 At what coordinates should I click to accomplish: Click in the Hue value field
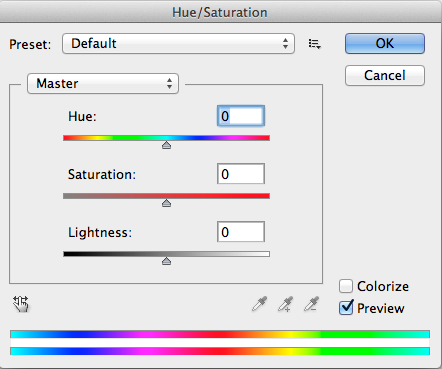pyautogui.click(x=241, y=116)
